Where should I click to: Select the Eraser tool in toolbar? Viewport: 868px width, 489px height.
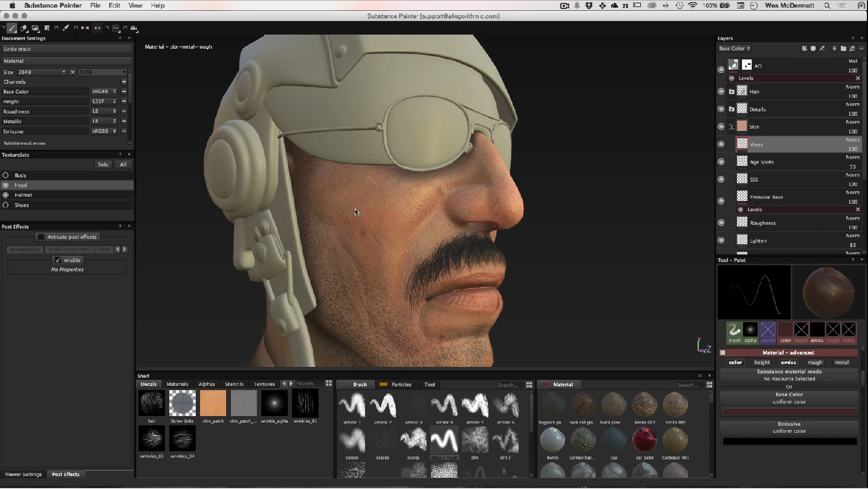24,28
